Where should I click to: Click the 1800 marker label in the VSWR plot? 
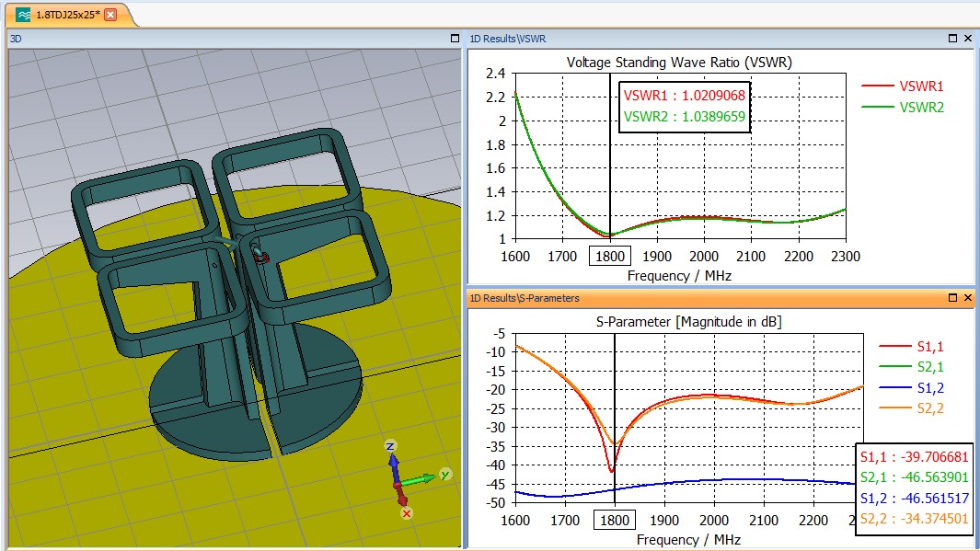point(610,257)
